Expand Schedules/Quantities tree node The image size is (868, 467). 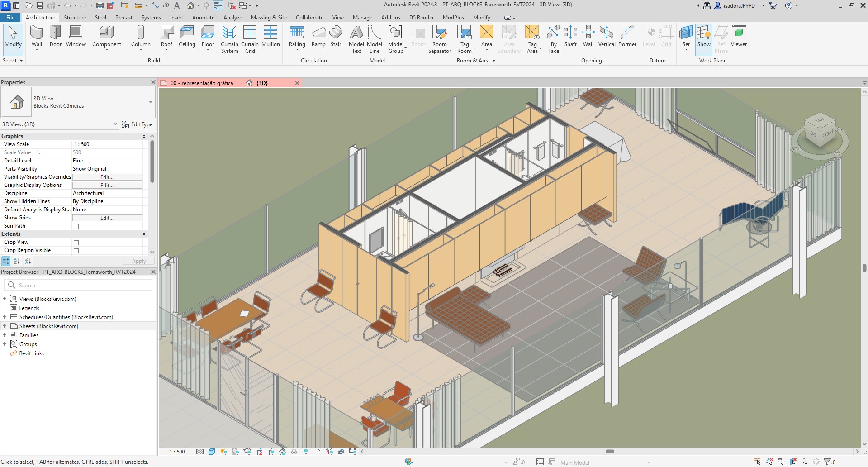(x=5, y=317)
